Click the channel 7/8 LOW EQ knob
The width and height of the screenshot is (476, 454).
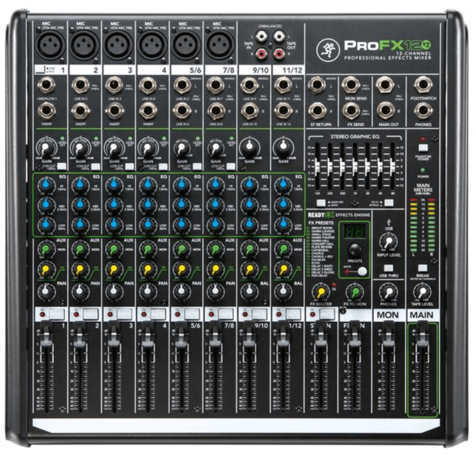pyautogui.click(x=216, y=224)
